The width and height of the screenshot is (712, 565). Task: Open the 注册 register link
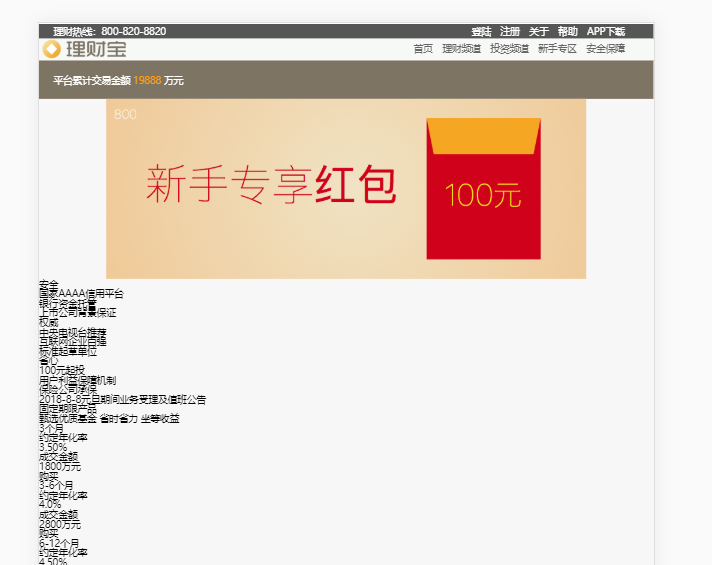click(510, 31)
